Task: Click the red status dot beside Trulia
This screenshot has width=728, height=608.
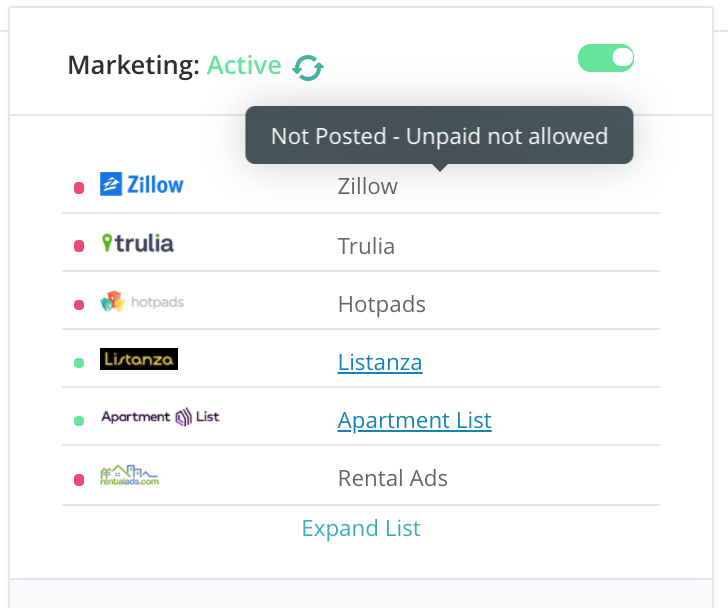Action: tap(79, 246)
